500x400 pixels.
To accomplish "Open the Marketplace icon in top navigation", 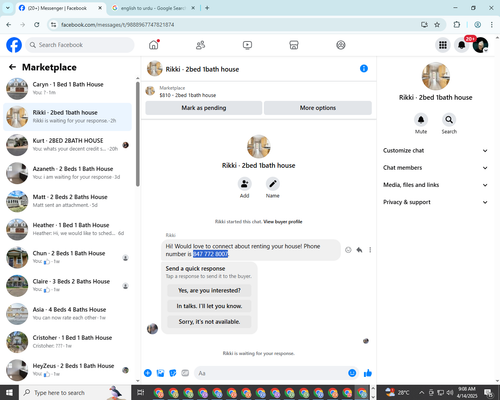I will tap(294, 45).
